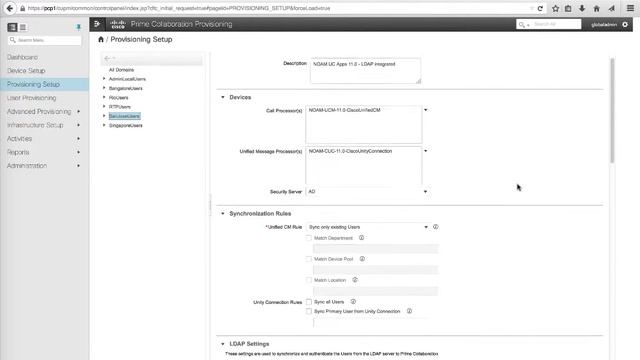The width and height of the screenshot is (640, 360).
Task: Toggle the sidebar collapse icon beside Cisco logo
Action: (97, 24)
